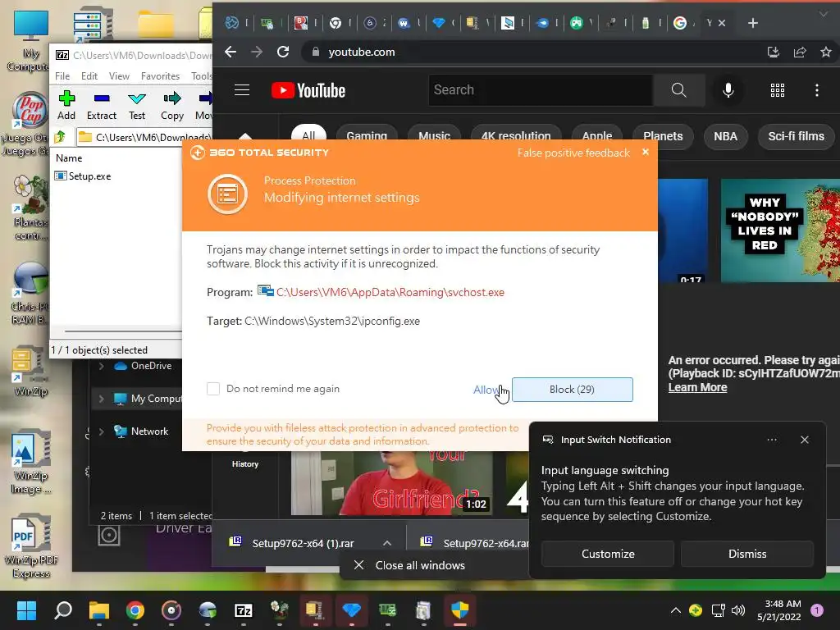Open taskbar search
The image size is (840, 630).
tap(63, 610)
